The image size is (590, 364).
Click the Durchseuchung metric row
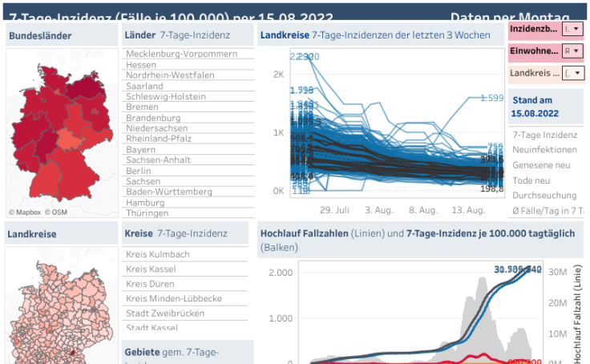(x=544, y=195)
